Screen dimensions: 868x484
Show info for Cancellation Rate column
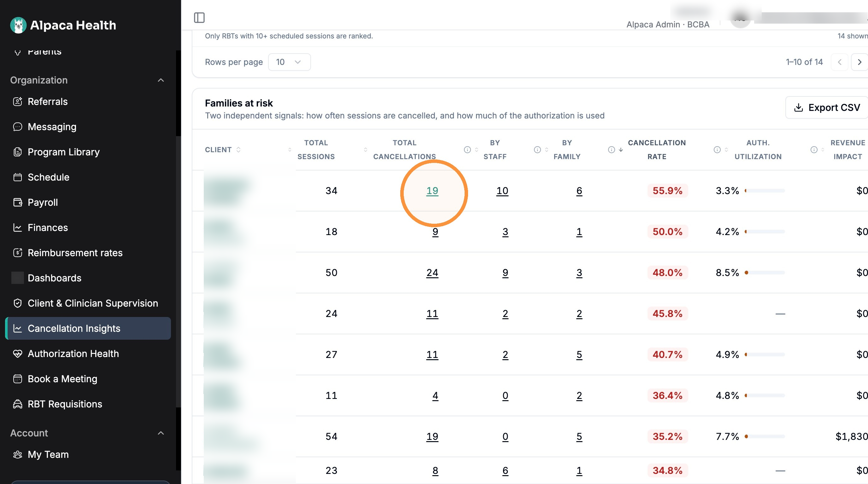click(611, 150)
